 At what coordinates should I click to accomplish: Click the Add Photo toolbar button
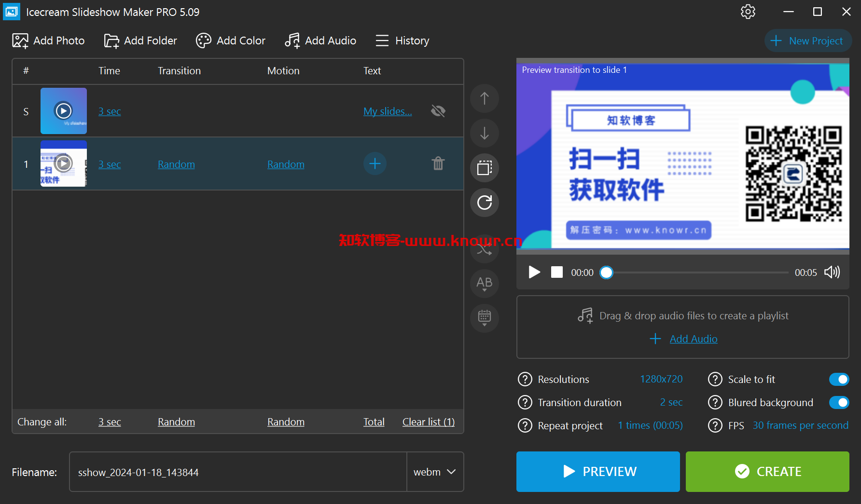(x=48, y=41)
